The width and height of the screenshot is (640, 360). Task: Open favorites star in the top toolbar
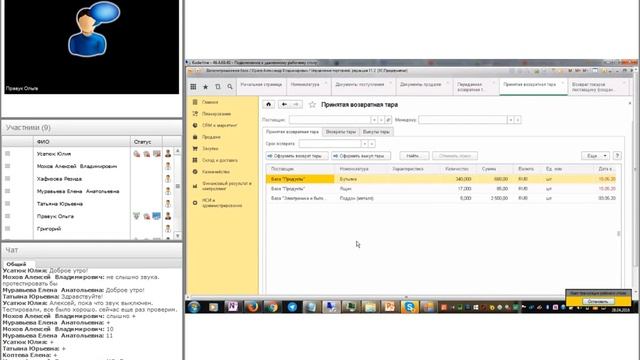click(206, 87)
